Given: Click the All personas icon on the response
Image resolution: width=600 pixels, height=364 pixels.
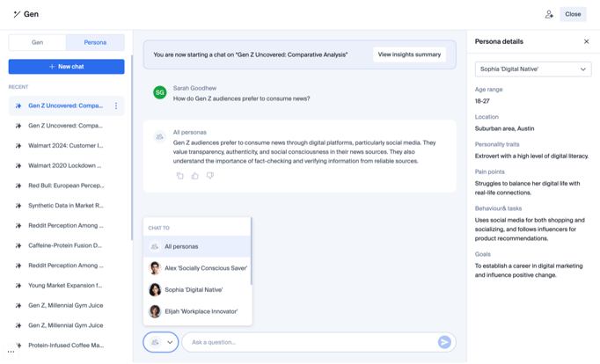Looking at the screenshot, I should click(x=159, y=136).
